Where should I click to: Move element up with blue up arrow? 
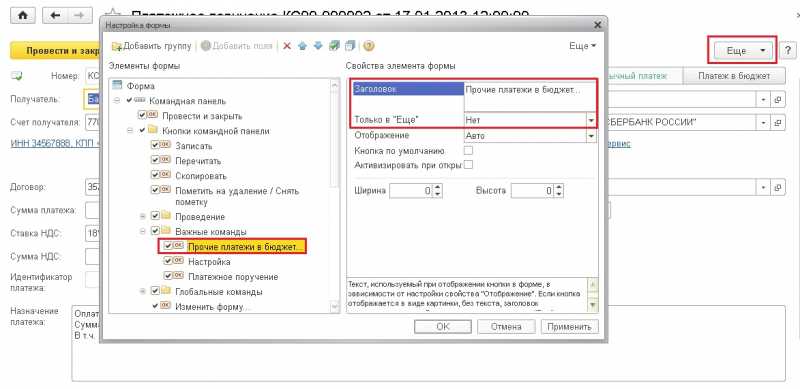click(303, 46)
